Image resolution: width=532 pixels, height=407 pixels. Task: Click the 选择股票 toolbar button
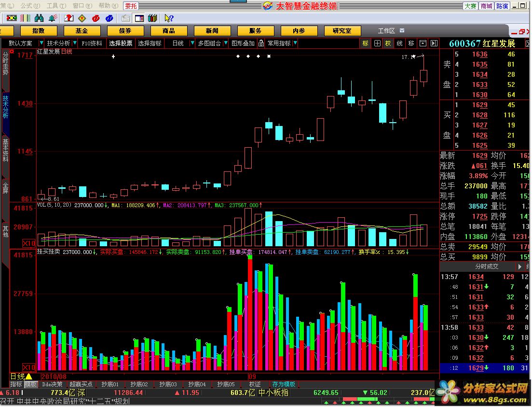[x=121, y=43]
